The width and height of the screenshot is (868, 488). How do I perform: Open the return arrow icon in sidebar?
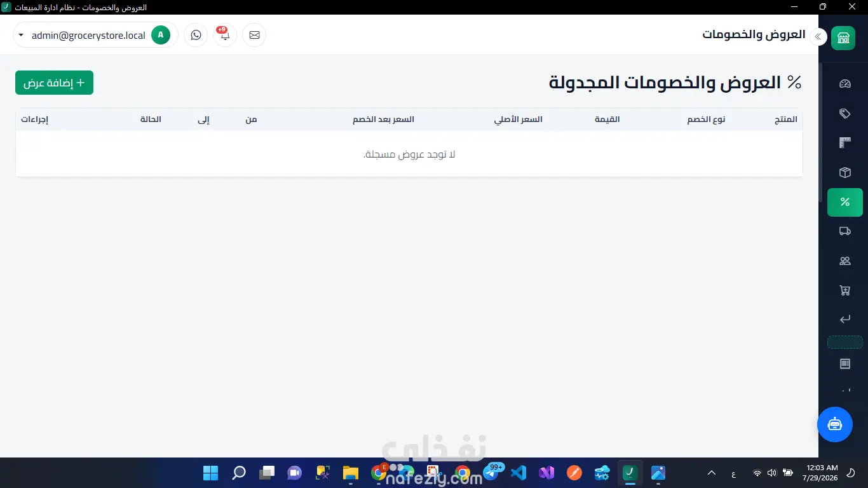point(844,320)
